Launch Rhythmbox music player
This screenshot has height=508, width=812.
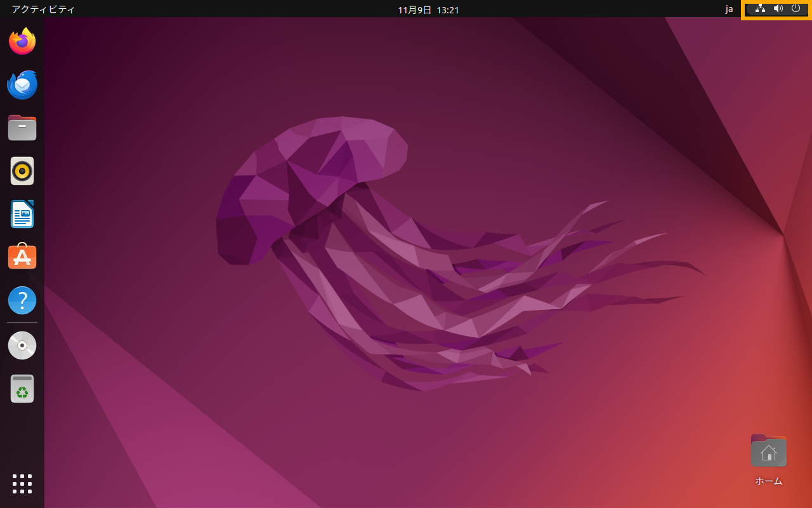point(22,171)
